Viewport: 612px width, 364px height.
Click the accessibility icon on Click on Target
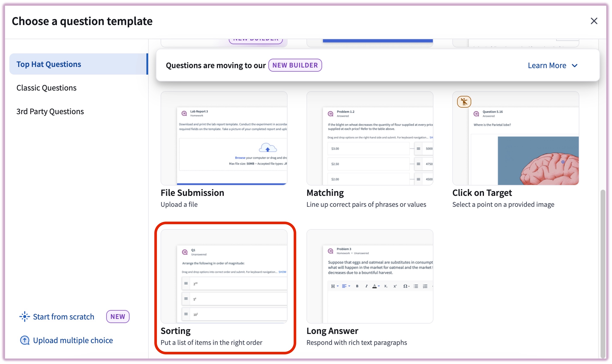[x=464, y=101]
